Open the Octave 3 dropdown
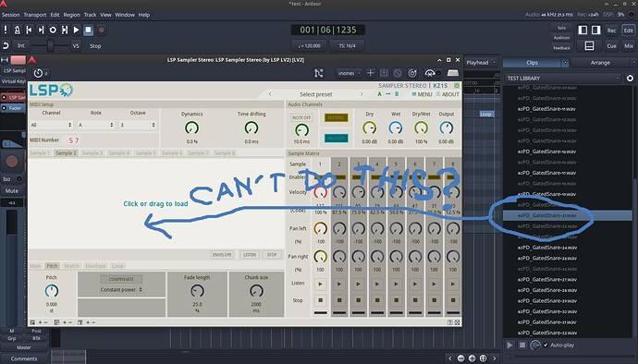 [138, 125]
